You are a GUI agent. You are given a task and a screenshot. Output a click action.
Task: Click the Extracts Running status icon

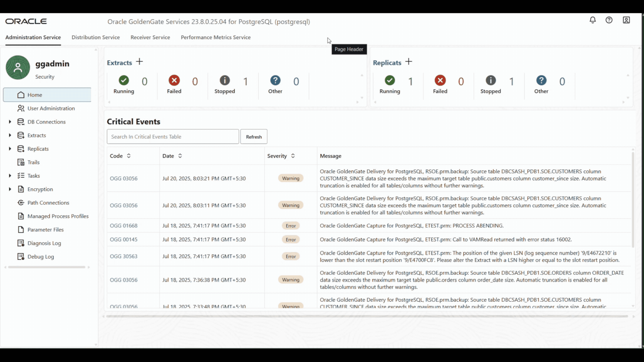click(x=124, y=80)
